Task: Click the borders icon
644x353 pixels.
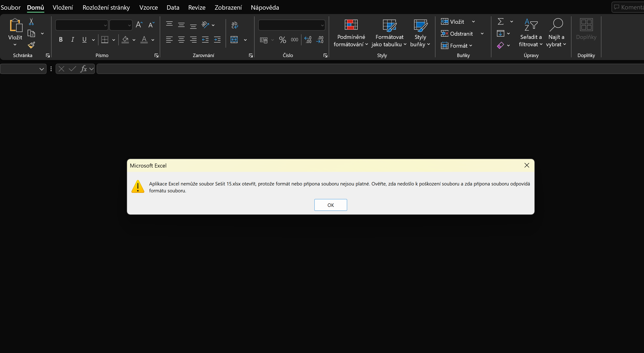Action: [105, 40]
